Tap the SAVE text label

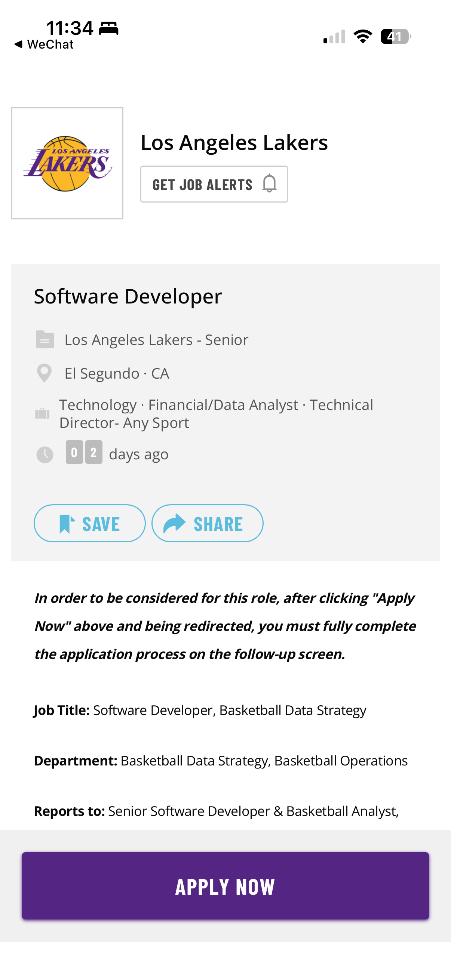coord(101,524)
